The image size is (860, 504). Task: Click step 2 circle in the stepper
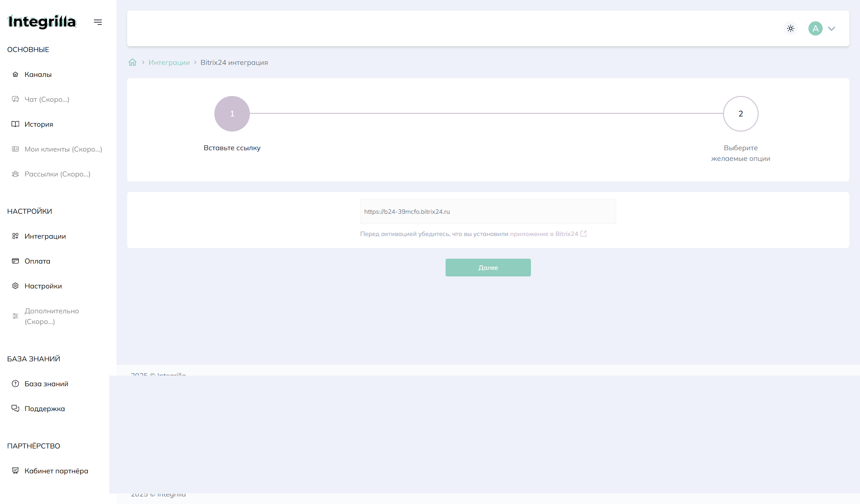740,114
